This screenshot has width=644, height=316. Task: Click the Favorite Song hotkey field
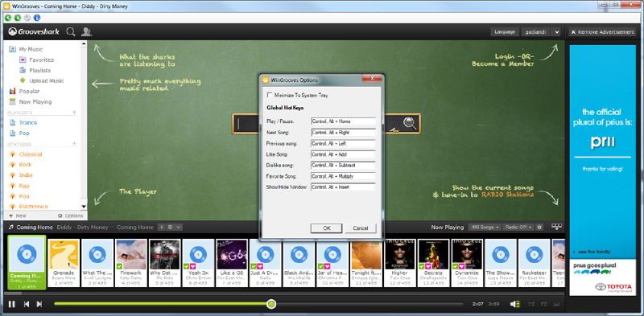click(344, 176)
